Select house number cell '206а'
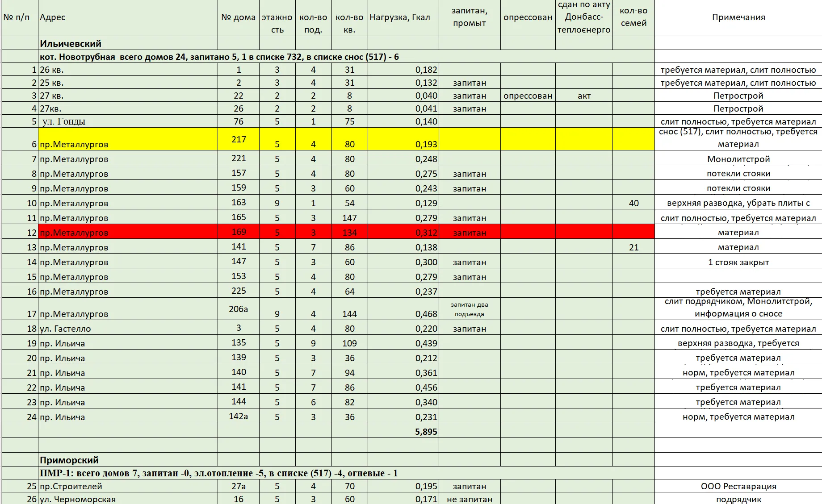This screenshot has height=504, width=822. pyautogui.click(x=239, y=309)
